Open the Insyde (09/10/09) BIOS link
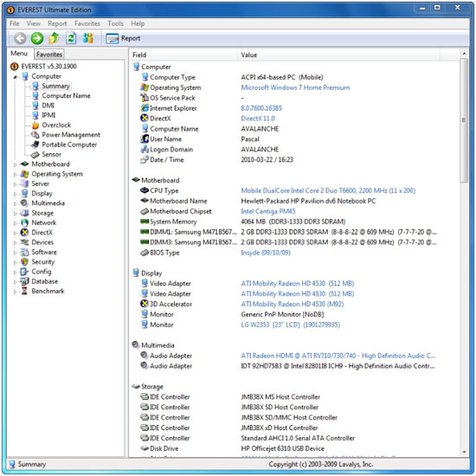The image size is (476, 476). (x=266, y=253)
